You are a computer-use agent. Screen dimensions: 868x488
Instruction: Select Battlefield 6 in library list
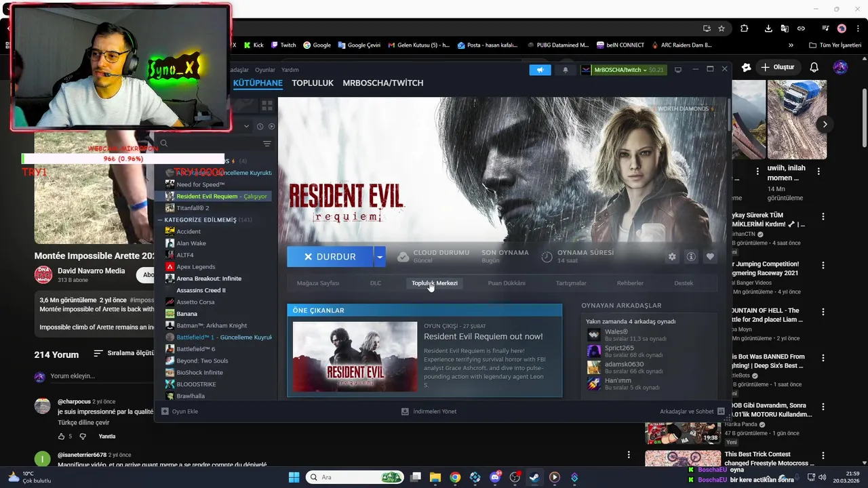coord(195,349)
